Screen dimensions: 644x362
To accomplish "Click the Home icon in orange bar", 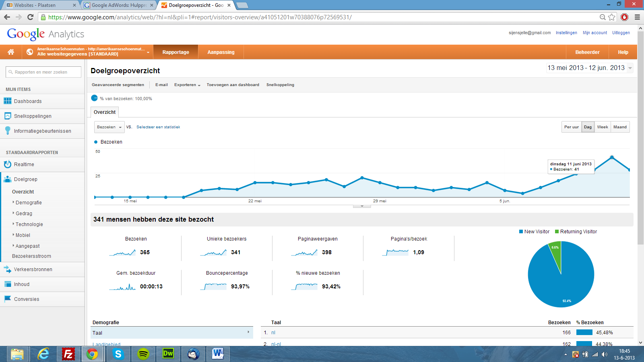I will coord(11,52).
